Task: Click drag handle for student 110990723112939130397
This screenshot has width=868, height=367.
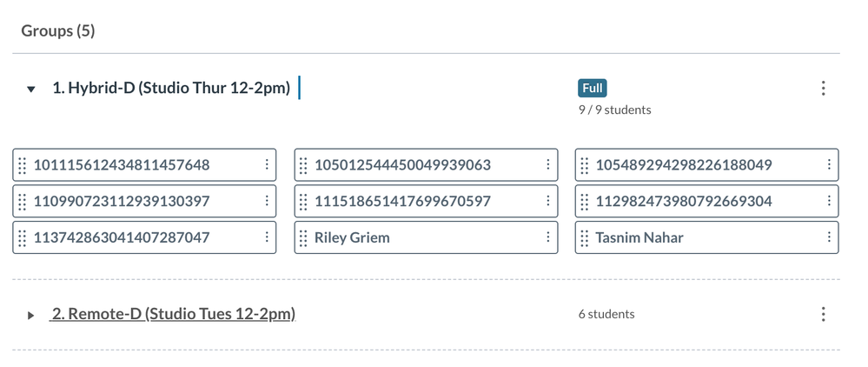Action: (x=23, y=202)
